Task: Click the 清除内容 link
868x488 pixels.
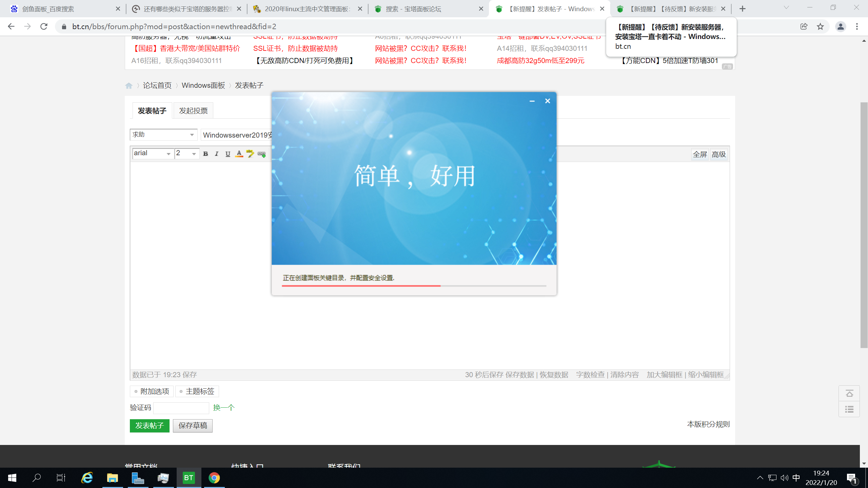Action: 625,375
